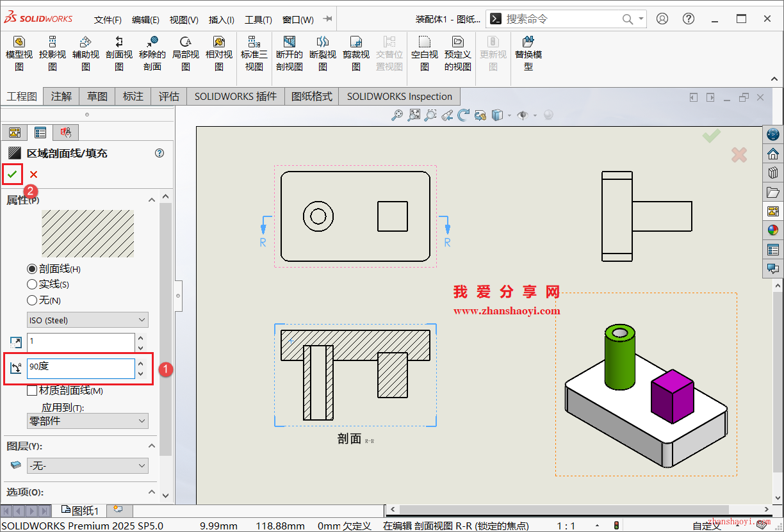Image resolution: width=784 pixels, height=532 pixels.
Task: Click the hatch scale input field
Action: (81, 341)
